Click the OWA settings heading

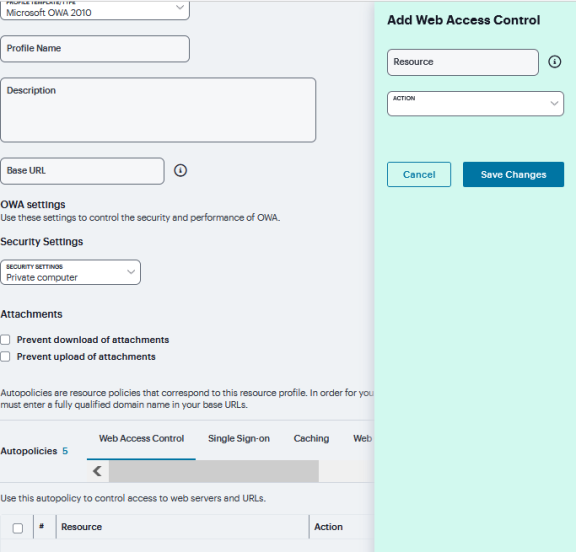33,205
